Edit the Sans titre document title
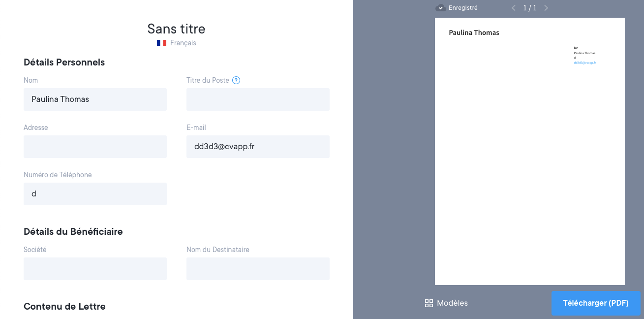The height and width of the screenshot is (319, 644). pyautogui.click(x=176, y=29)
